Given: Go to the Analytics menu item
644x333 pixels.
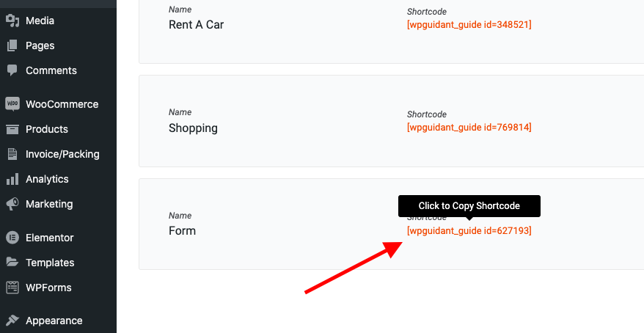Looking at the screenshot, I should 47,179.
